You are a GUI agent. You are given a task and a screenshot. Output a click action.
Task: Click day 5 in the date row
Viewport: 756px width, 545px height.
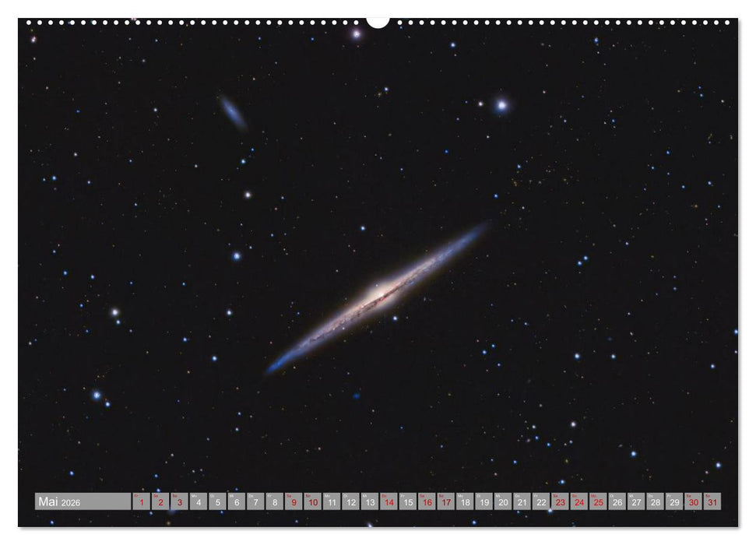(217, 502)
